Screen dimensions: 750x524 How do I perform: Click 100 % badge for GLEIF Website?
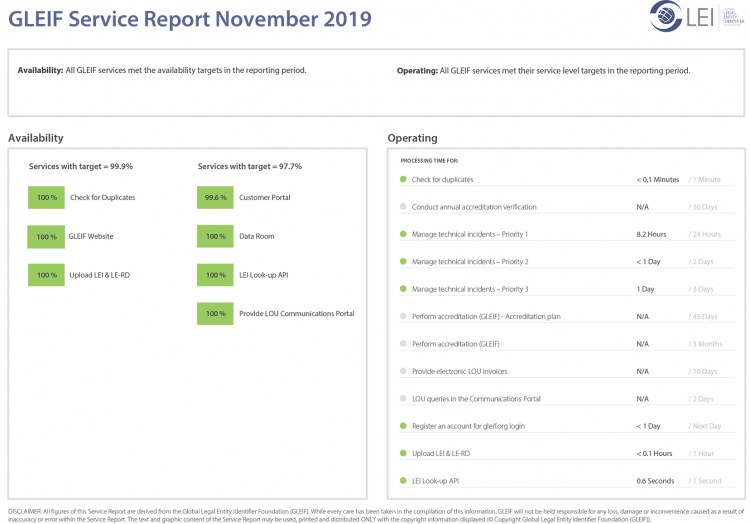pos(46,237)
